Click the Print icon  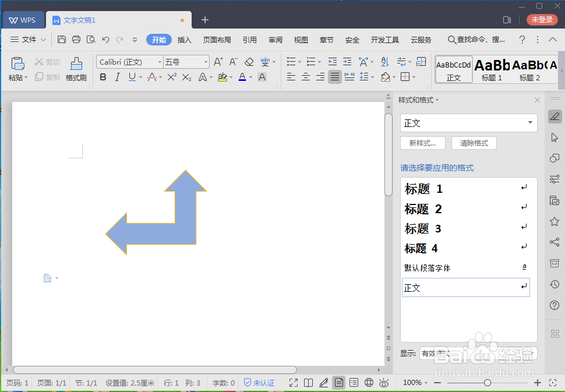(76, 39)
